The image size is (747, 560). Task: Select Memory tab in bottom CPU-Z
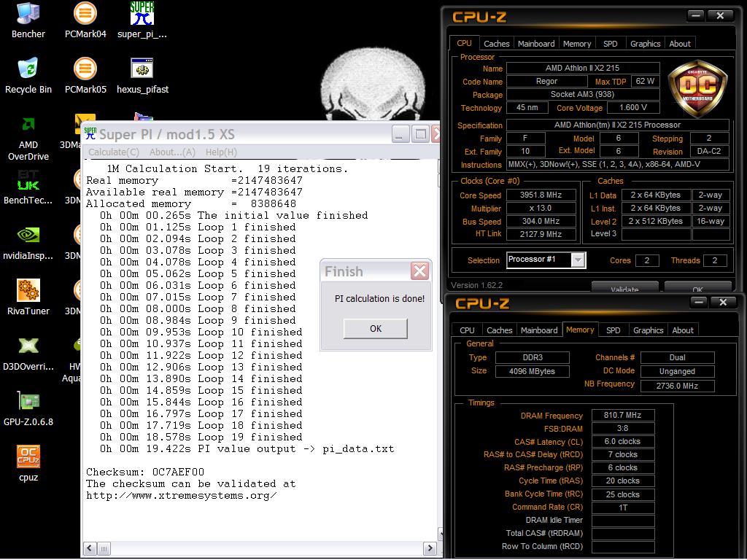(x=580, y=330)
